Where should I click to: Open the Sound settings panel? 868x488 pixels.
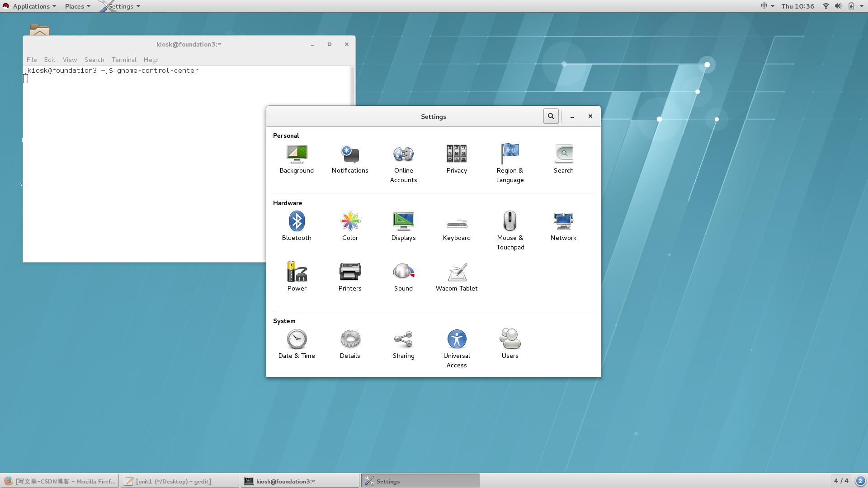(x=403, y=272)
